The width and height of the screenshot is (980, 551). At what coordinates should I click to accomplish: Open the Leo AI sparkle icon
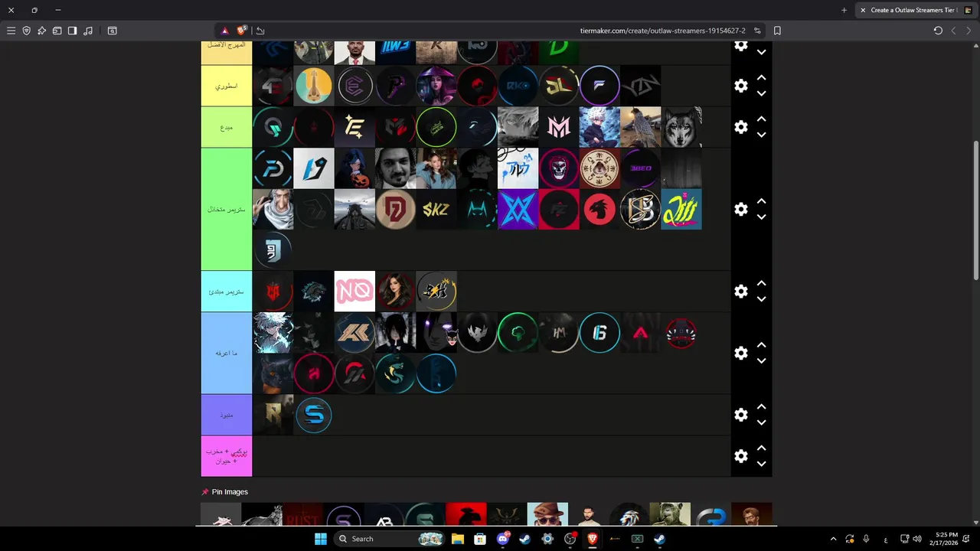[x=41, y=31]
